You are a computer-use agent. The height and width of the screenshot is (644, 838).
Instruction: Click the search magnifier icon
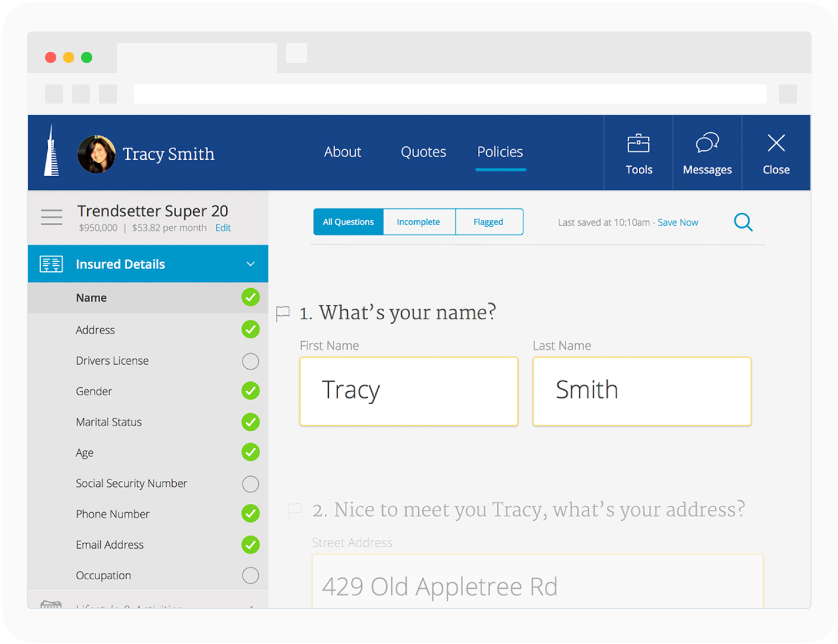point(743,222)
